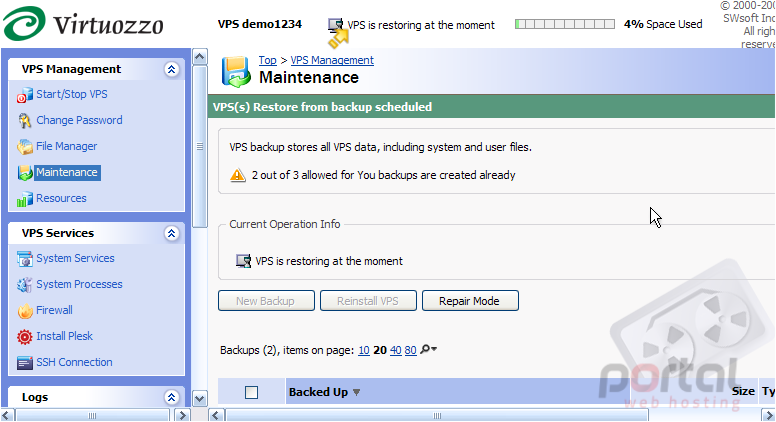Click the Start/Stop VPS icon
Image resolution: width=776 pixels, height=422 pixels.
[x=25, y=95]
